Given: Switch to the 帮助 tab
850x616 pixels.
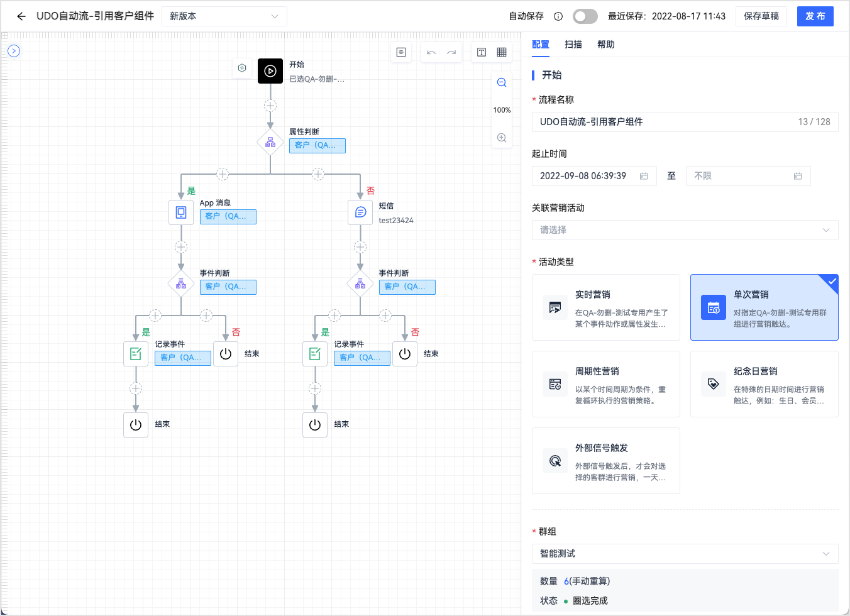Looking at the screenshot, I should (x=606, y=45).
